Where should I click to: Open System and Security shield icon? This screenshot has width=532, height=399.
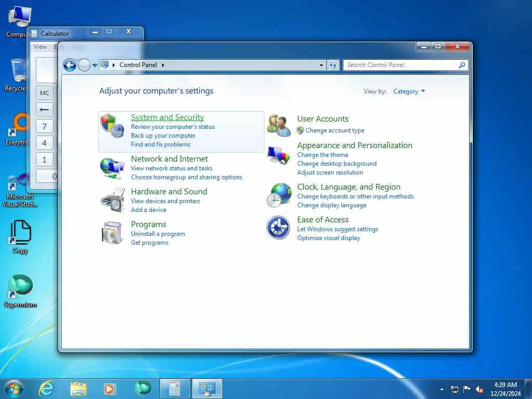click(x=112, y=126)
